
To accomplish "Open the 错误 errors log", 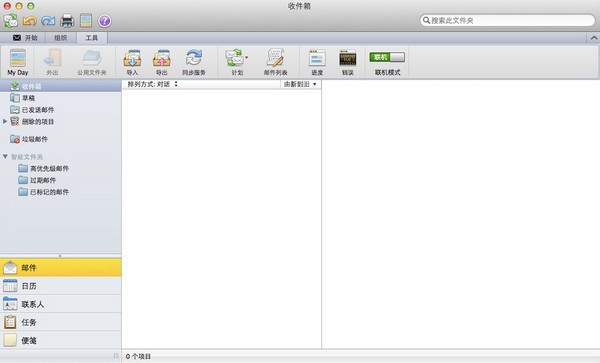I will (347, 62).
